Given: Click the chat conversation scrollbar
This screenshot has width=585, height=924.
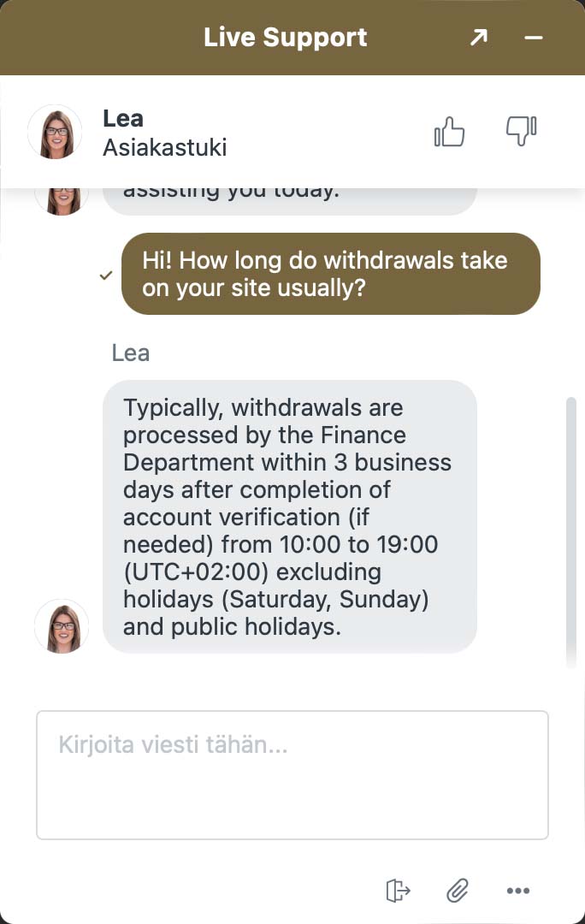Looking at the screenshot, I should point(572,530).
